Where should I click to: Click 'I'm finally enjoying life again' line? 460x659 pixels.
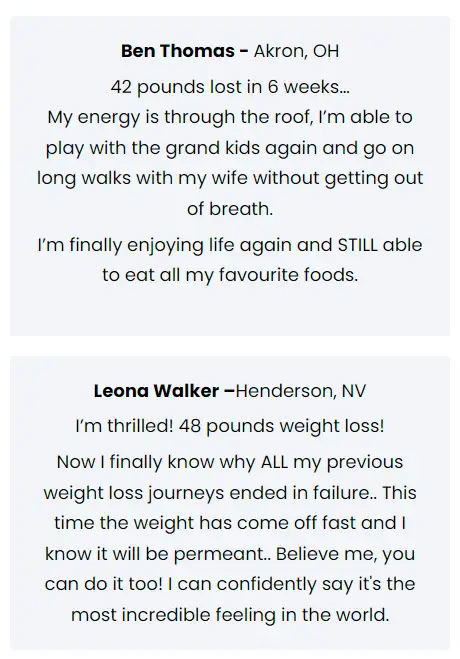click(x=165, y=245)
